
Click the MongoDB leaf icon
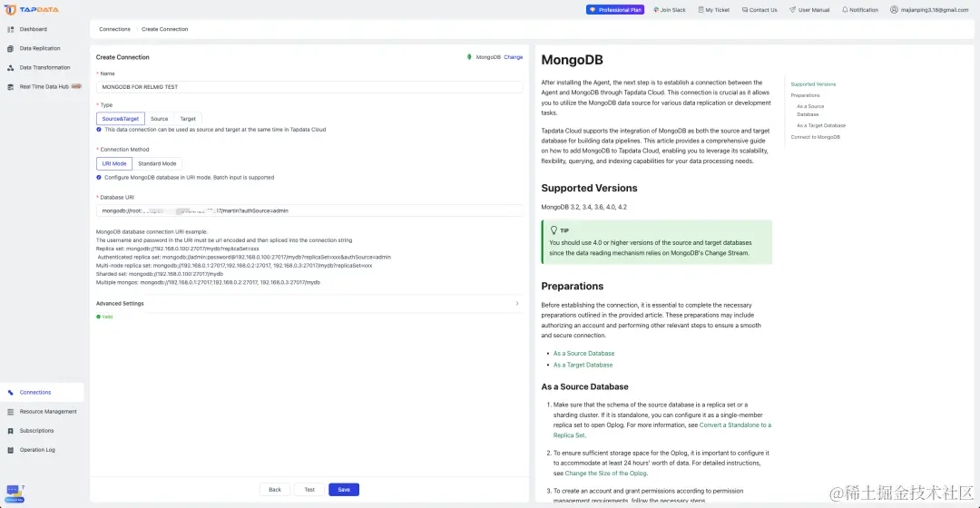469,57
